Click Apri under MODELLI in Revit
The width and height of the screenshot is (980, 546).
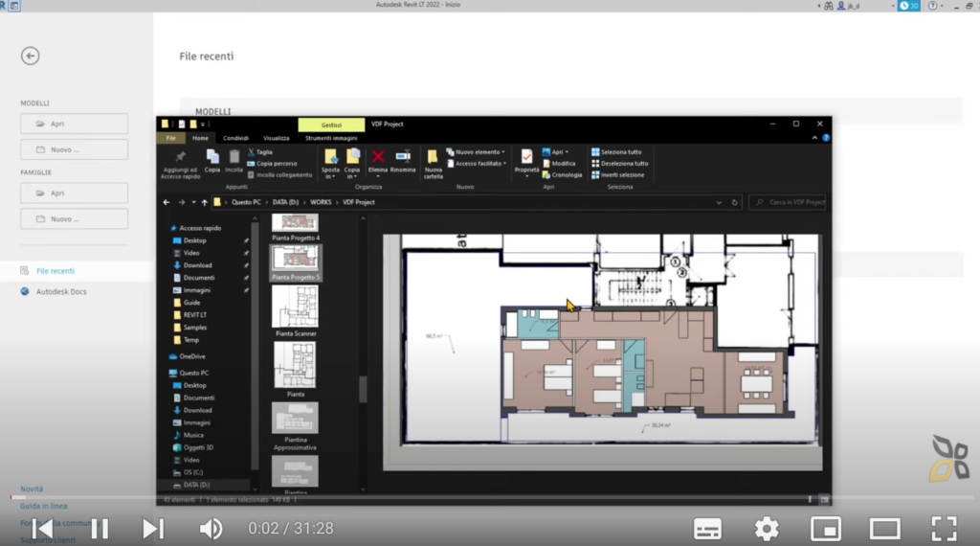click(74, 124)
